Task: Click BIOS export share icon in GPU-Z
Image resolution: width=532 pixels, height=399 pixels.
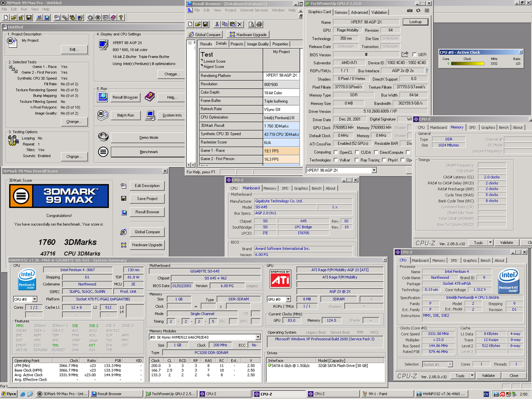Action: pos(405,54)
